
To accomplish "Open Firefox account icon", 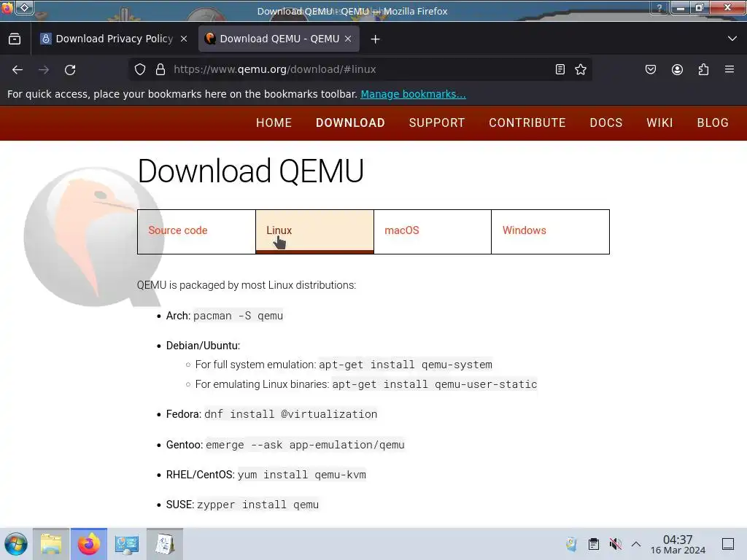I will click(677, 69).
